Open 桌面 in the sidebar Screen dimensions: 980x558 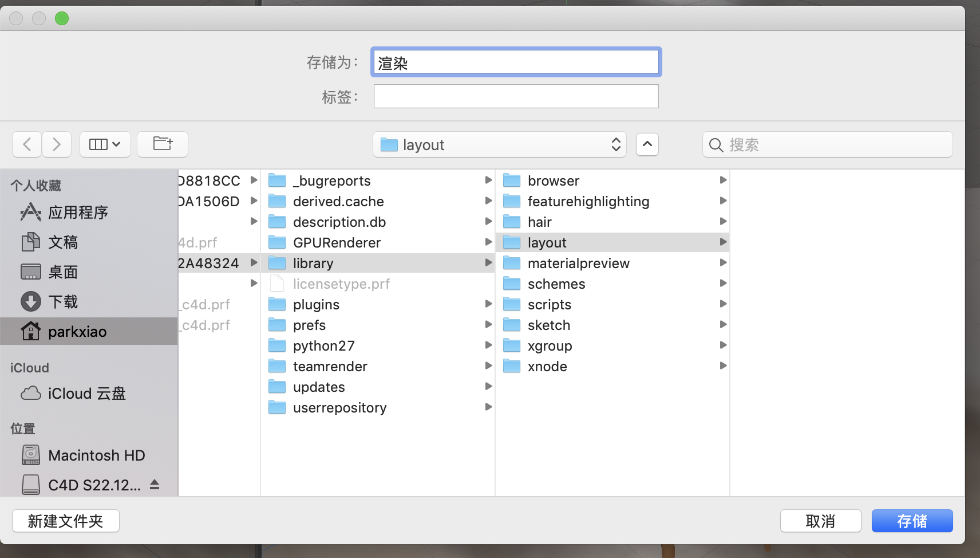coord(89,272)
